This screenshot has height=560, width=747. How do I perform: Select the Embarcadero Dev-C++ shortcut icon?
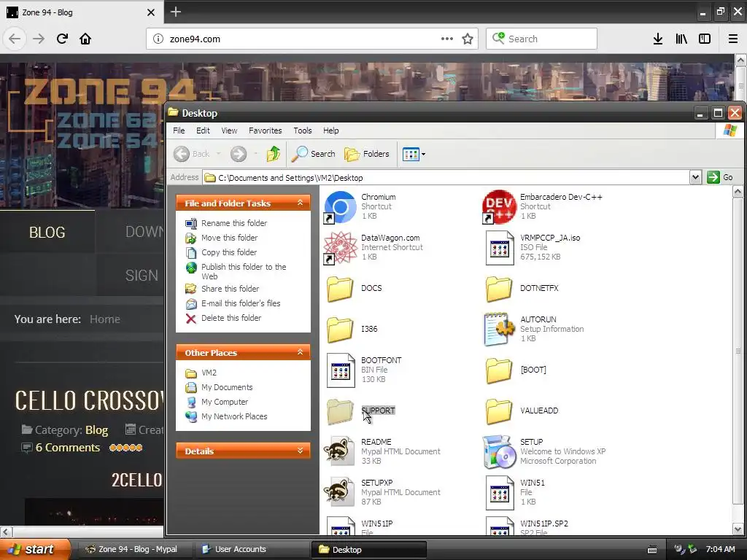pos(499,206)
